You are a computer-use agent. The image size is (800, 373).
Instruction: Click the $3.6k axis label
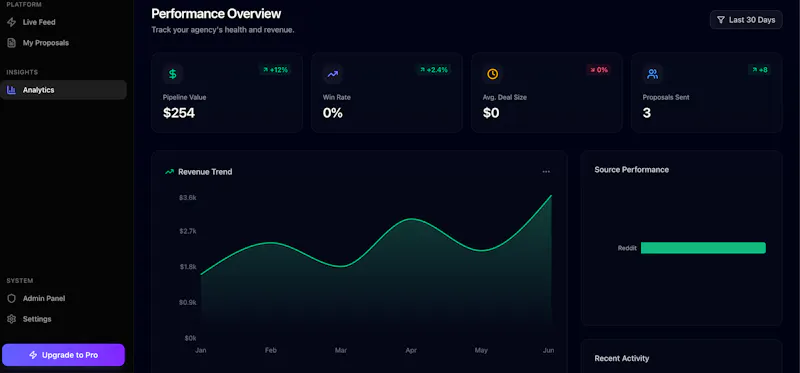pyautogui.click(x=188, y=198)
